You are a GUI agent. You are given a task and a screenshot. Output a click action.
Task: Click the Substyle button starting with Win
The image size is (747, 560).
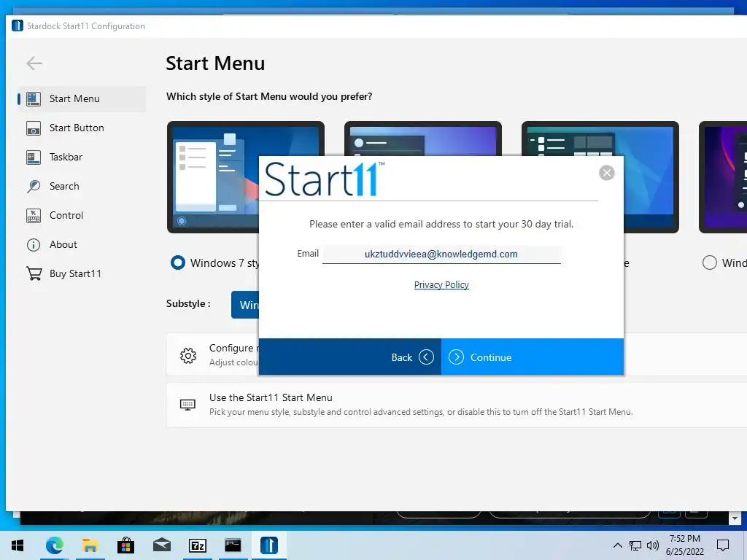245,305
